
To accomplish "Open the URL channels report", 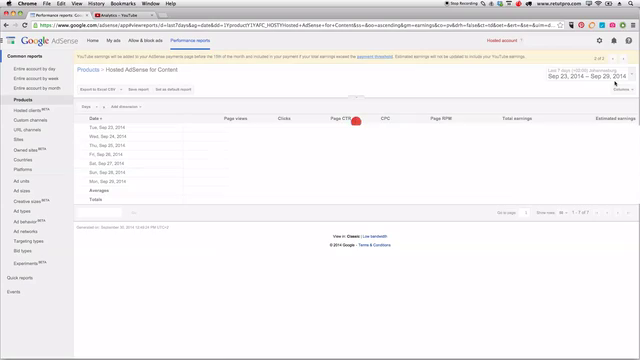I will (27, 130).
